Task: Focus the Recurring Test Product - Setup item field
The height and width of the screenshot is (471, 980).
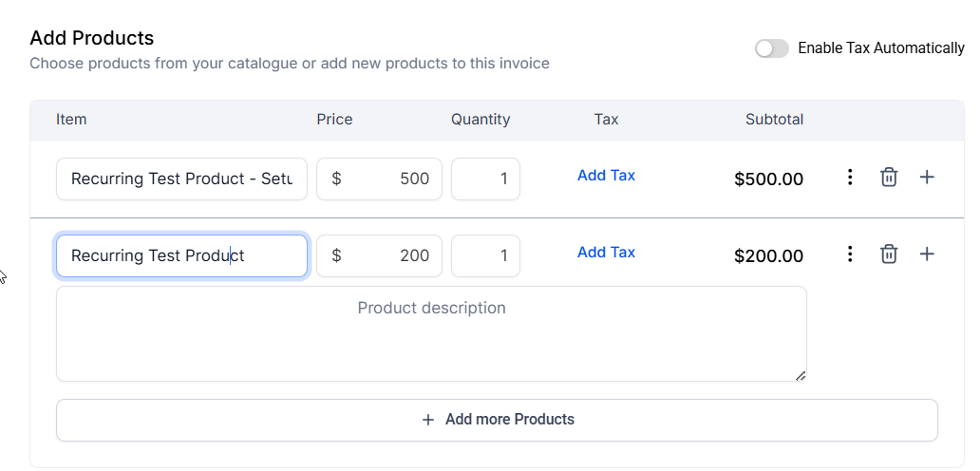Action: 181,179
